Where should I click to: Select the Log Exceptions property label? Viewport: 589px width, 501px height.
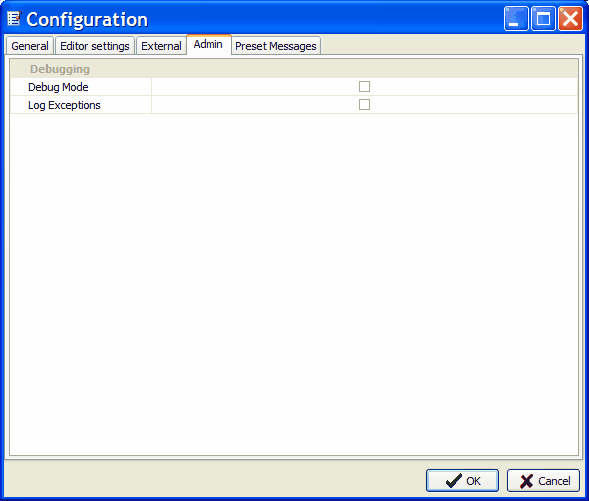pos(64,105)
